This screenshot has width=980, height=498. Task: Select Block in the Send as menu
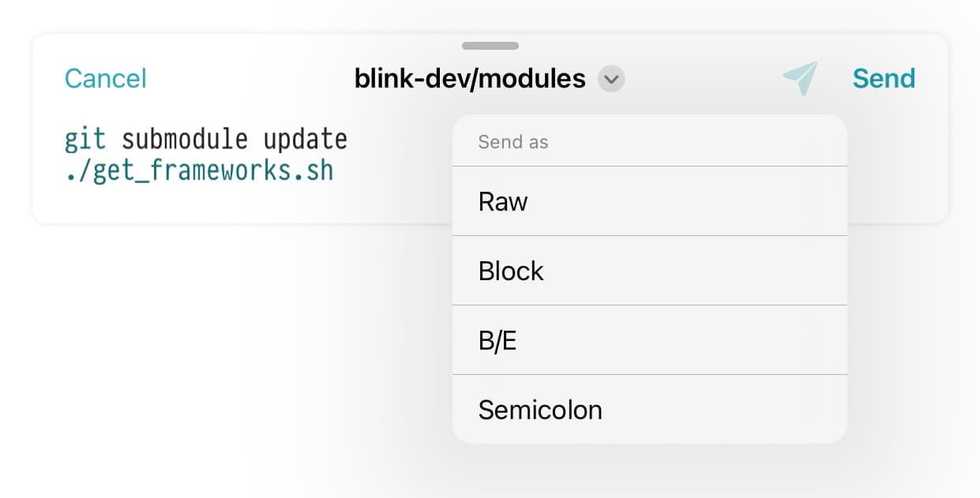click(649, 271)
